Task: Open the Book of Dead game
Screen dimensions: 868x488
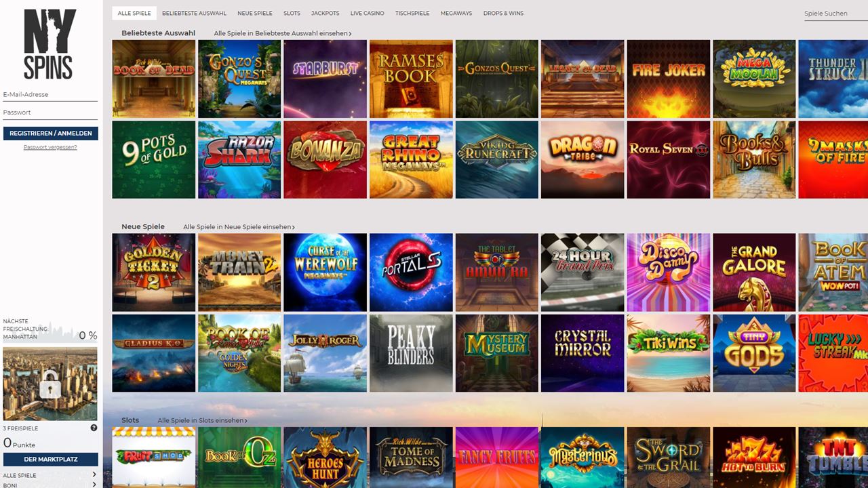Action: point(154,79)
